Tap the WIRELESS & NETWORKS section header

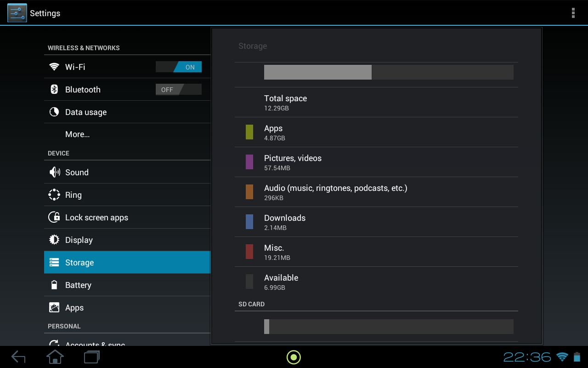[84, 48]
